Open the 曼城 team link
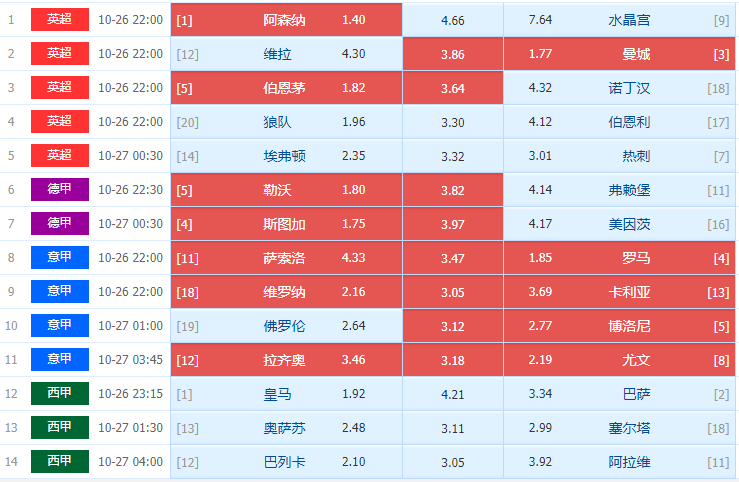 (x=636, y=53)
